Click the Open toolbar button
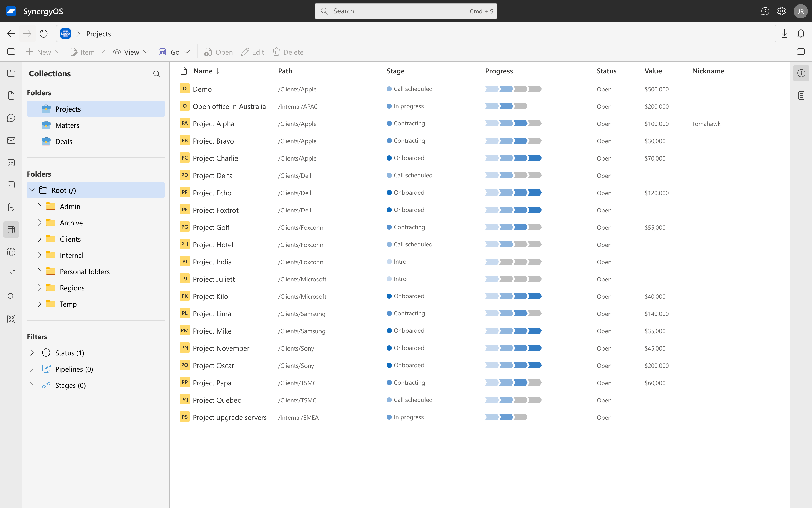This screenshot has width=812, height=508. (x=218, y=52)
